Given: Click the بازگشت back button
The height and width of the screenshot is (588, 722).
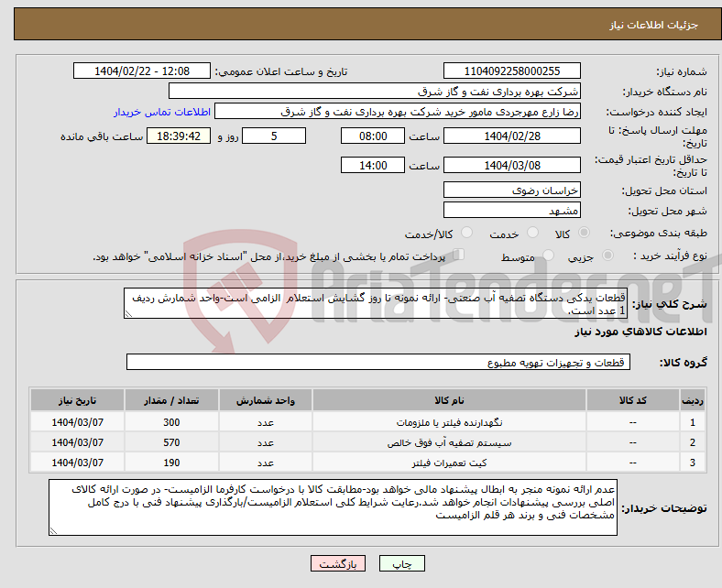Looking at the screenshot, I should [338, 563].
